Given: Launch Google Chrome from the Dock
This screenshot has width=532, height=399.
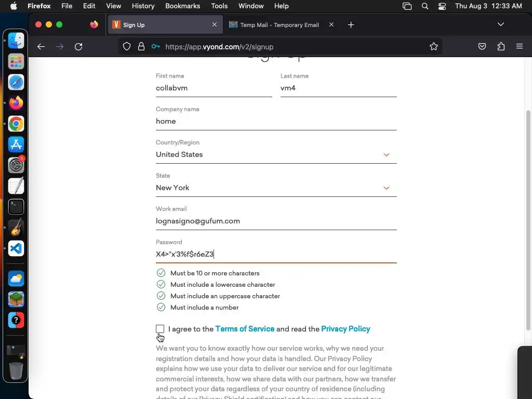Looking at the screenshot, I should coord(16,124).
